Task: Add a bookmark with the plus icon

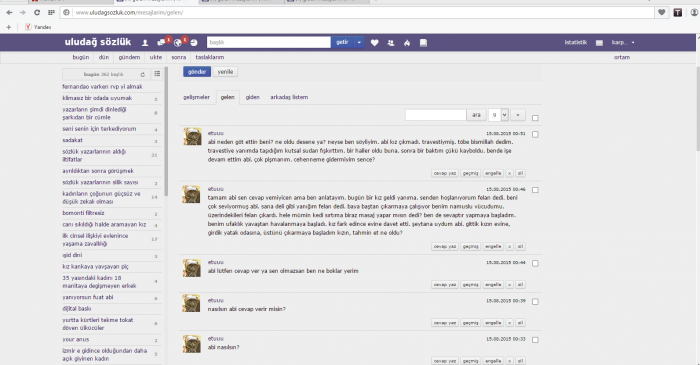Action: point(8,27)
